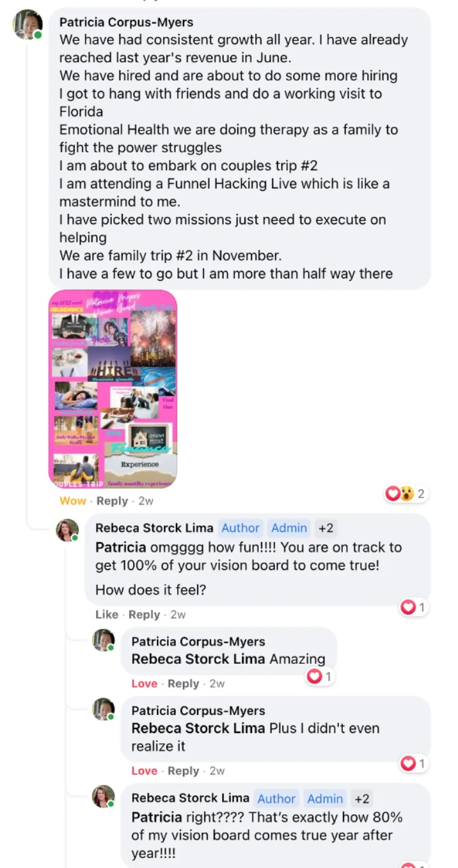Screen dimensions: 458x868
Task: Open the Patricia mention in Rebeca's last reply
Action: coord(156,817)
